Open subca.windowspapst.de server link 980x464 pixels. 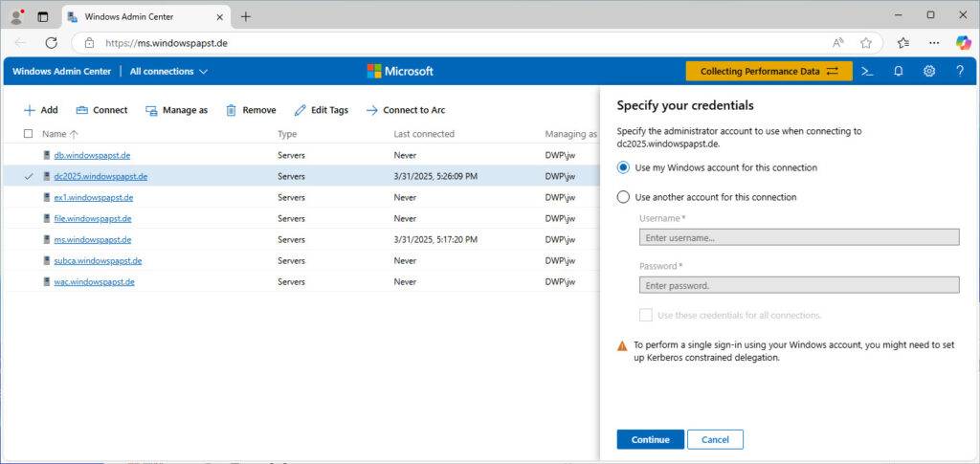tap(98, 261)
